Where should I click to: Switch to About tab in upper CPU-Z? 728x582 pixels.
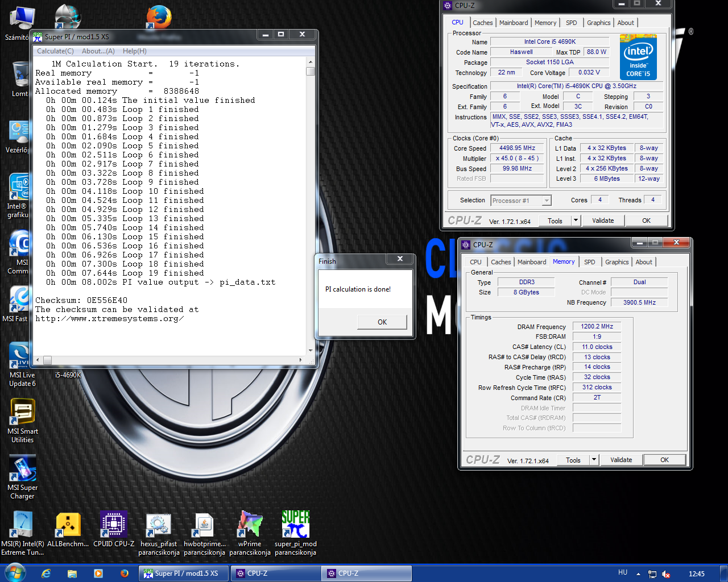click(x=626, y=23)
